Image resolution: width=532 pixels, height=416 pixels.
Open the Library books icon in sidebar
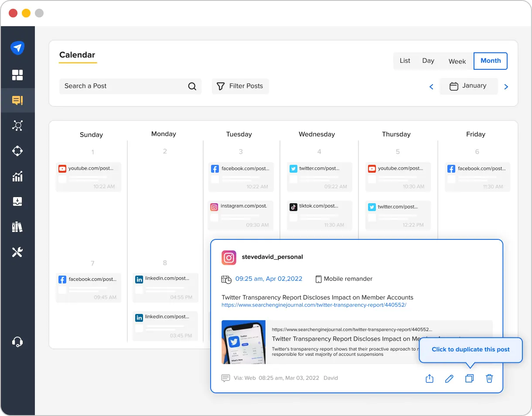click(x=18, y=227)
